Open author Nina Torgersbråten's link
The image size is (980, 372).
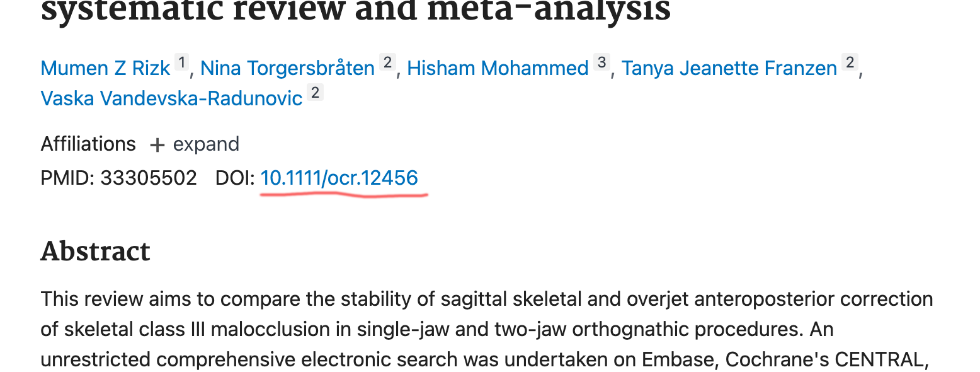[x=287, y=68]
